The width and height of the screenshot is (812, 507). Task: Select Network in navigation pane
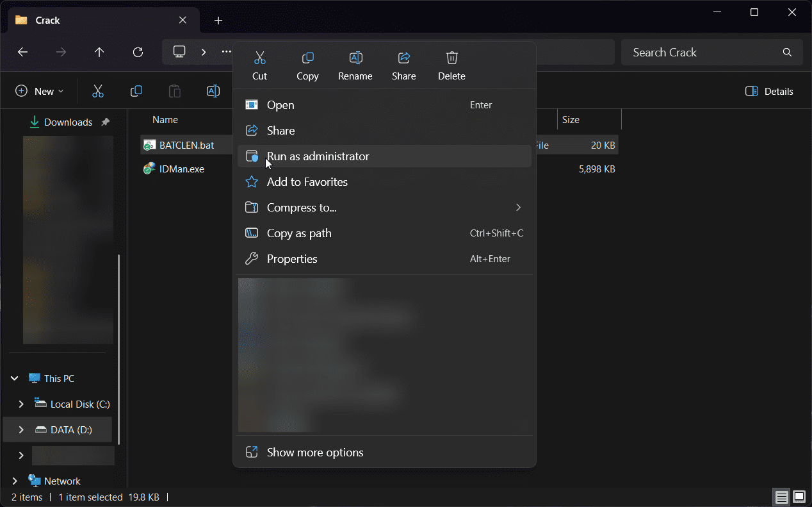pyautogui.click(x=62, y=481)
